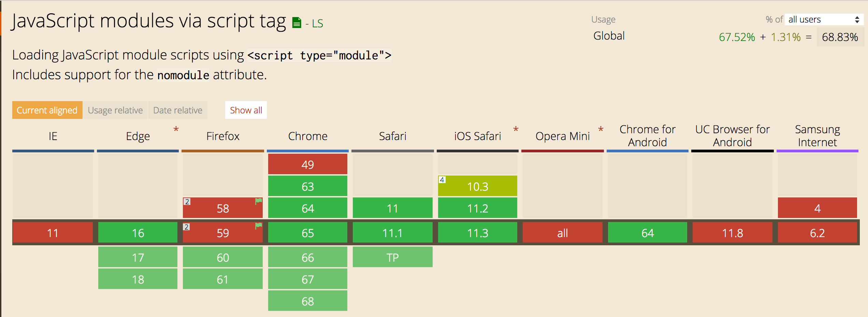The width and height of the screenshot is (868, 317).
Task: Select the Safari TP version cell
Action: (392, 257)
